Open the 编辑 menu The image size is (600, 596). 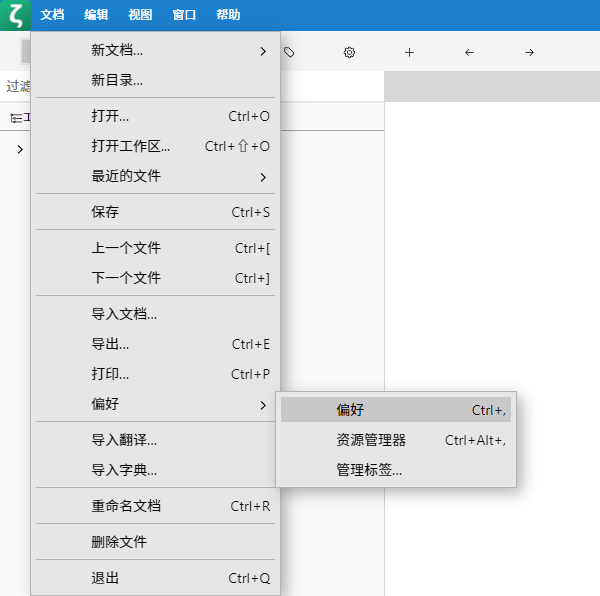(x=96, y=15)
